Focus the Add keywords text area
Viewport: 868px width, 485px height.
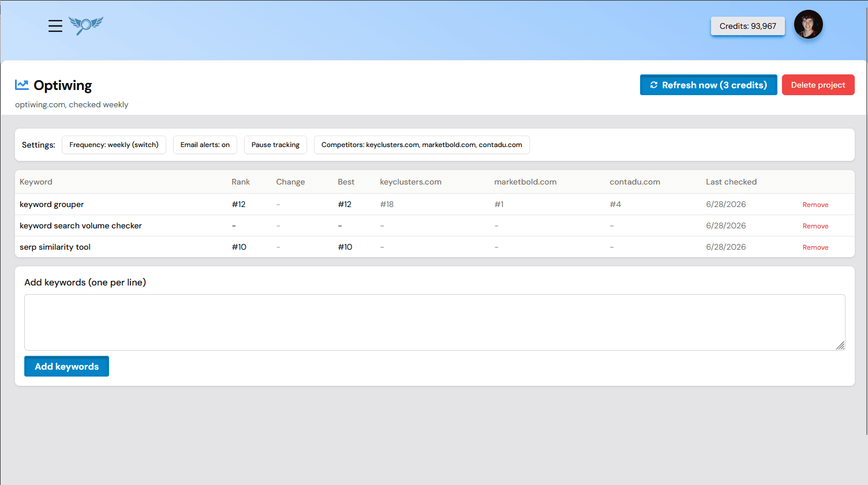click(435, 322)
